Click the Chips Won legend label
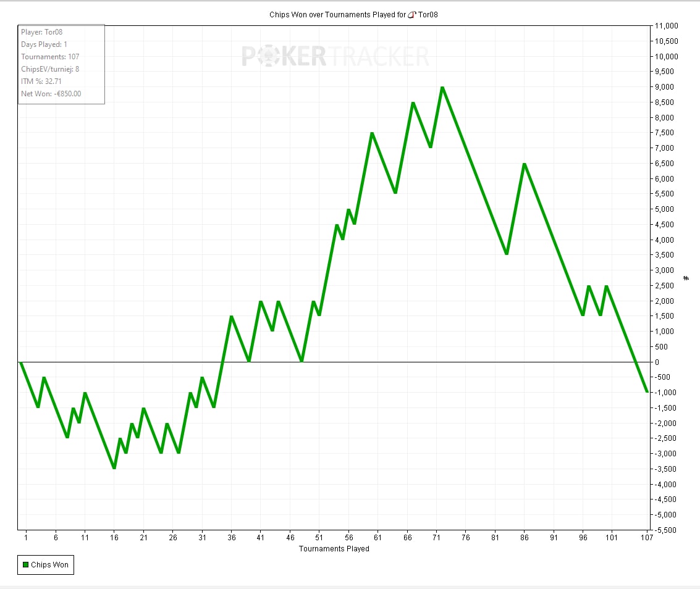The image size is (700, 589). pos(49,564)
